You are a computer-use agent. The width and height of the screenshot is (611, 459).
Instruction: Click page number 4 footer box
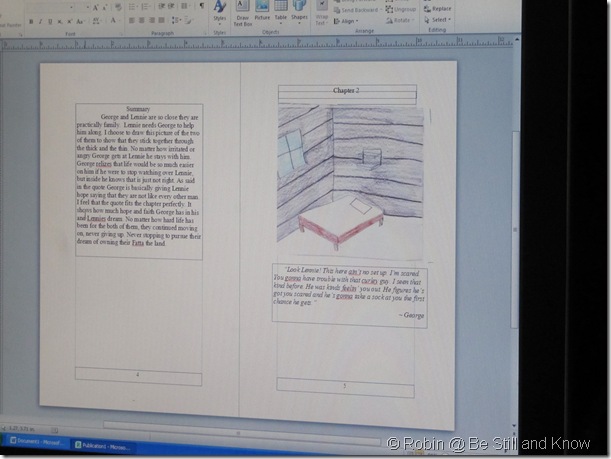[138, 375]
